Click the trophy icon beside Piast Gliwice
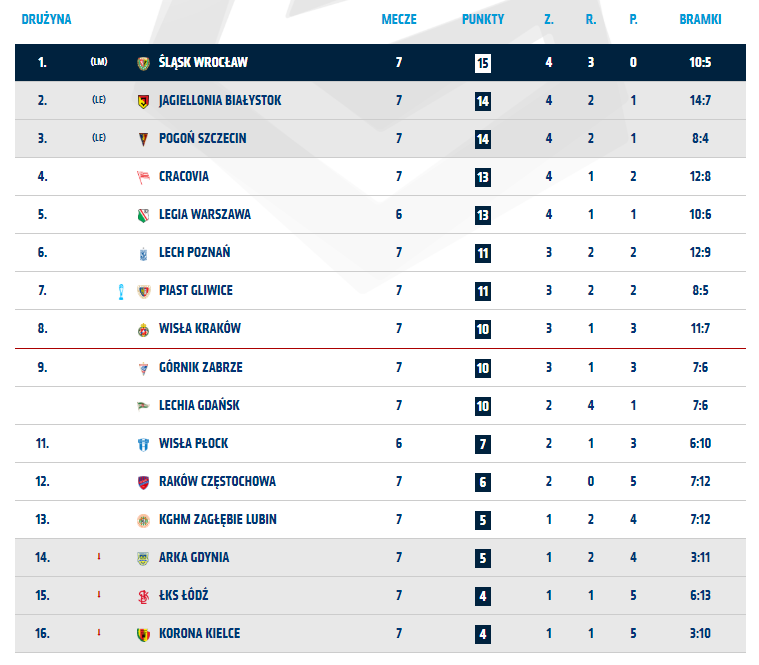The height and width of the screenshot is (665, 759). [120, 291]
